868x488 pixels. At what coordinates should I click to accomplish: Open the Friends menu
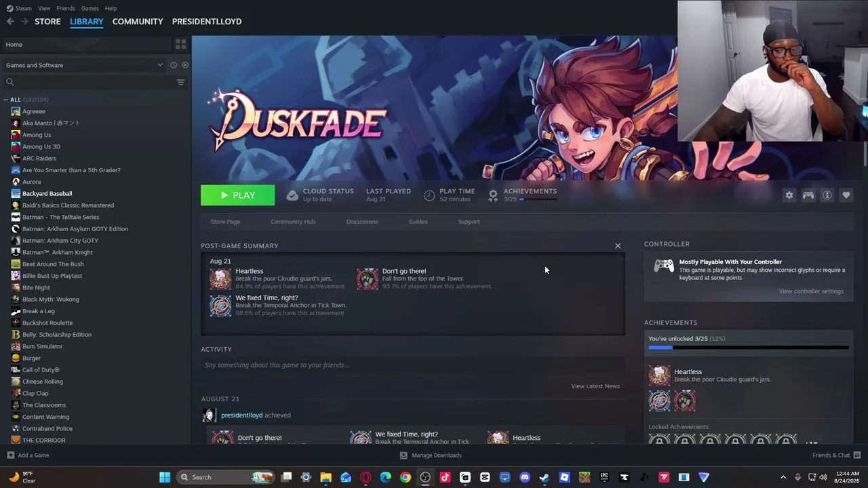tap(66, 8)
